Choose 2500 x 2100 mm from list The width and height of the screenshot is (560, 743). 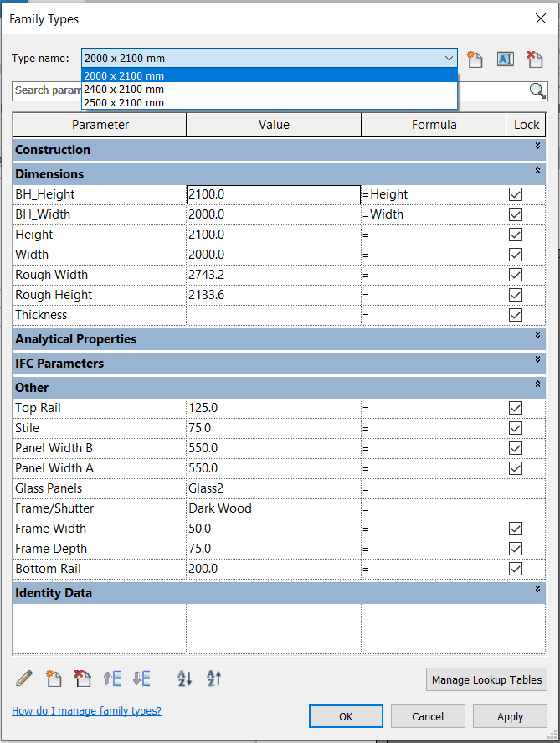pyautogui.click(x=124, y=102)
